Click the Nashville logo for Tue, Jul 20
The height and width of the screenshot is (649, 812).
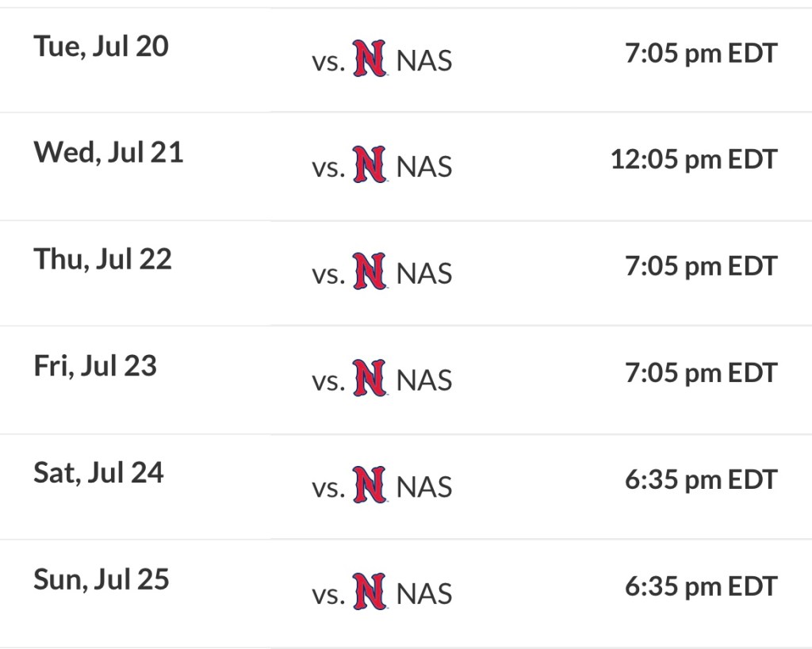pos(370,59)
